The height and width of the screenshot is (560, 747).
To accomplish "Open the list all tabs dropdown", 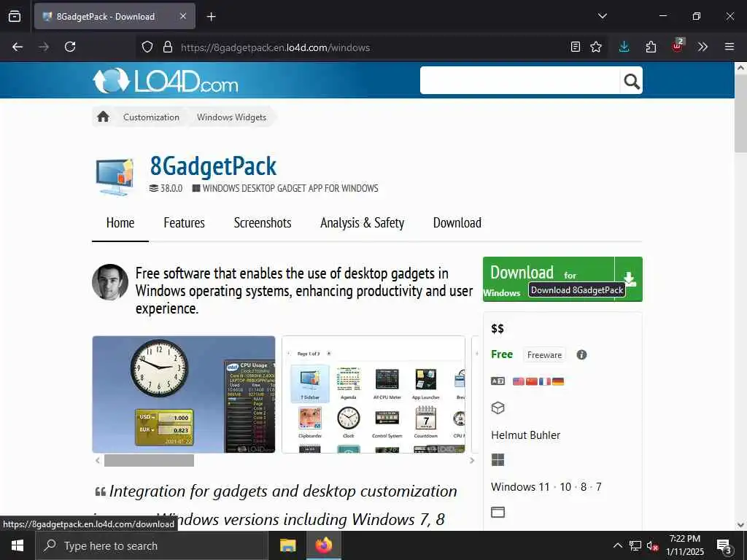I will coord(603,16).
